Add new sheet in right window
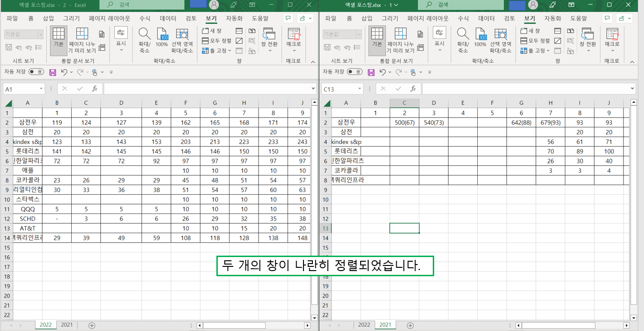 pyautogui.click(x=410, y=325)
